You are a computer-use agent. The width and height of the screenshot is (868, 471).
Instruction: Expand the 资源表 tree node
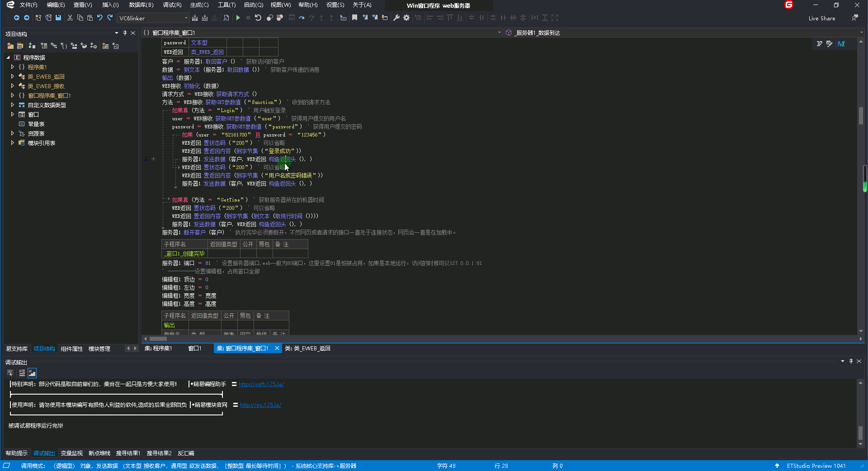(x=13, y=133)
